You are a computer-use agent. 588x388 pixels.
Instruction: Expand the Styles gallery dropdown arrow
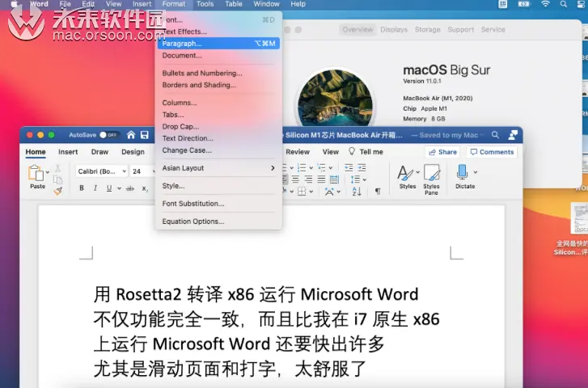pyautogui.click(x=418, y=172)
